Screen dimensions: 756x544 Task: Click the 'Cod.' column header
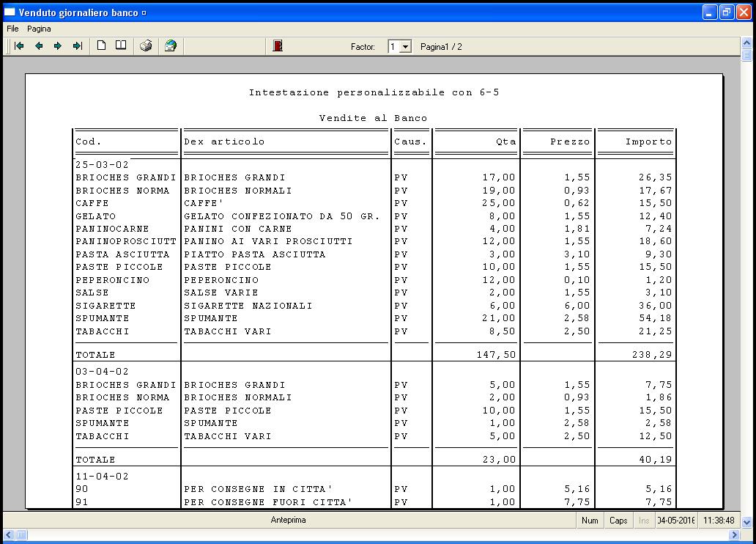pyautogui.click(x=88, y=141)
